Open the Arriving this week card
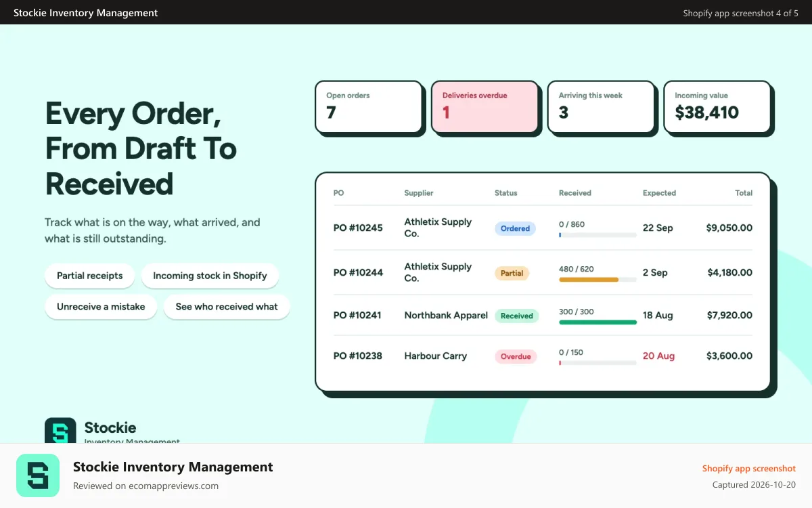 point(602,107)
